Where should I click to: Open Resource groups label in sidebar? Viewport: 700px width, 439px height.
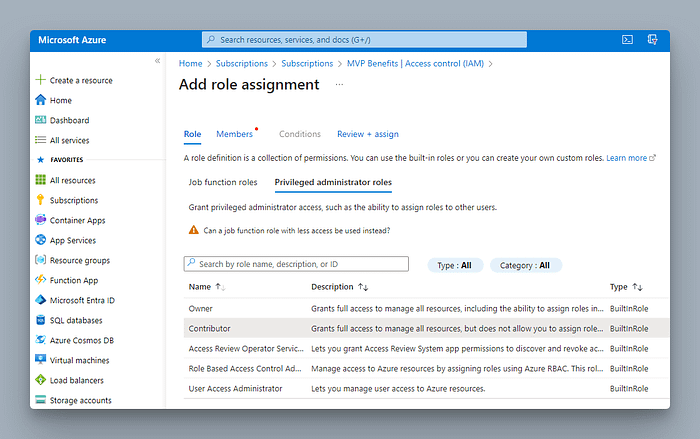(79, 260)
